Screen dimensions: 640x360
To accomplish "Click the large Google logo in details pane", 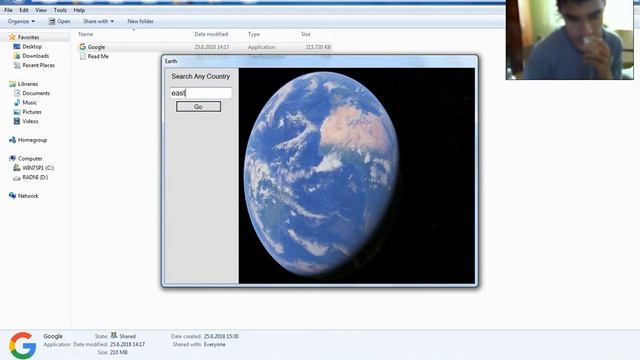I will (x=22, y=345).
